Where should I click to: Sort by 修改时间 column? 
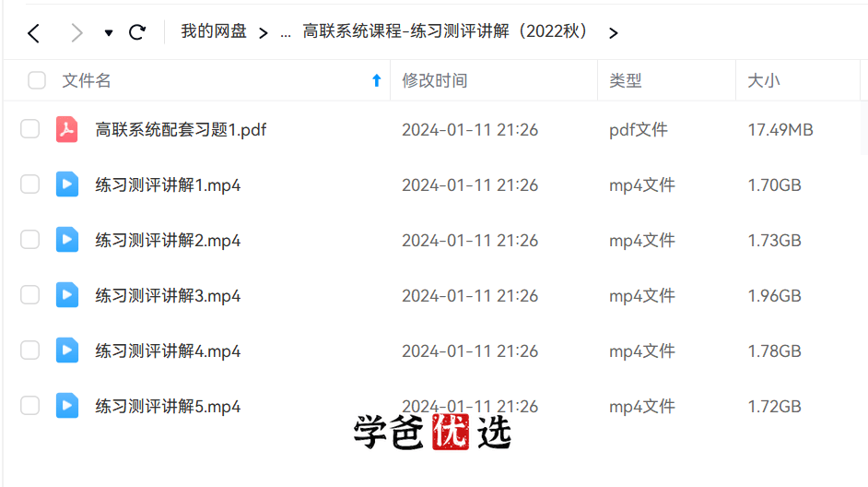pyautogui.click(x=435, y=81)
